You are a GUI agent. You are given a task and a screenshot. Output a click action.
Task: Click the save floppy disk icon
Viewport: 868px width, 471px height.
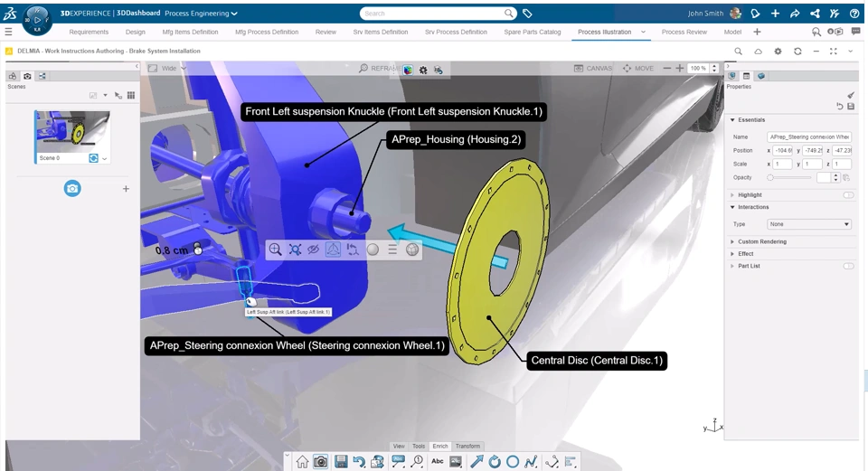(x=341, y=462)
